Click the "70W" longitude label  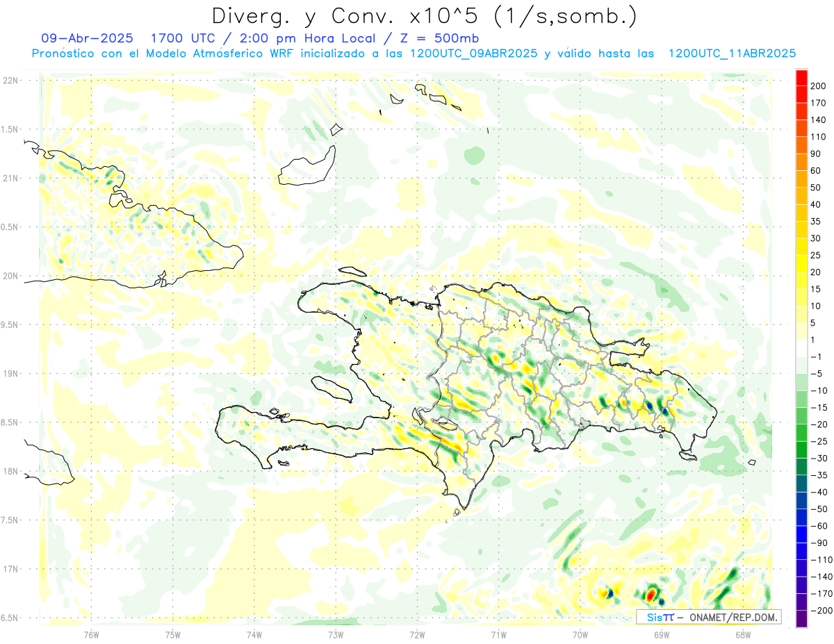point(580,634)
